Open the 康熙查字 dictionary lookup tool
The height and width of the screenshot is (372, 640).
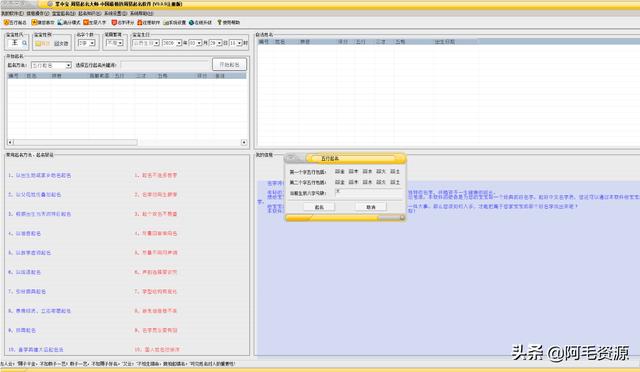coord(43,22)
